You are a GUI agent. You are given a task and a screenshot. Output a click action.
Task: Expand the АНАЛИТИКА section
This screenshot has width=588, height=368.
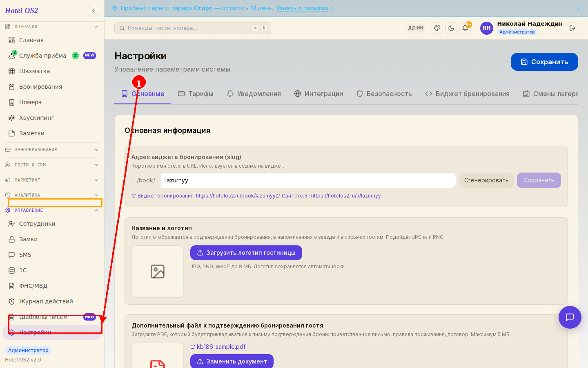[52, 195]
